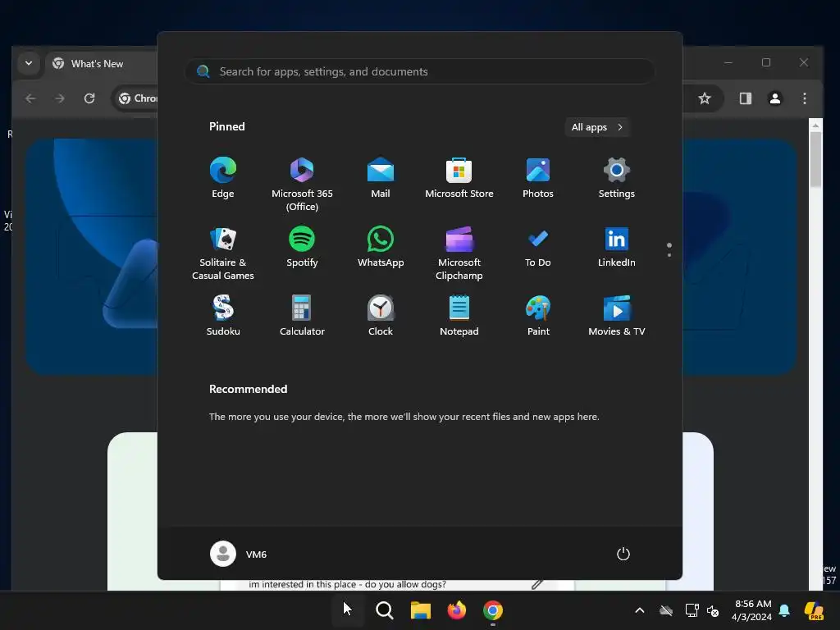Viewport: 840px width, 630px height.
Task: Open the Mail app
Action: click(x=381, y=179)
